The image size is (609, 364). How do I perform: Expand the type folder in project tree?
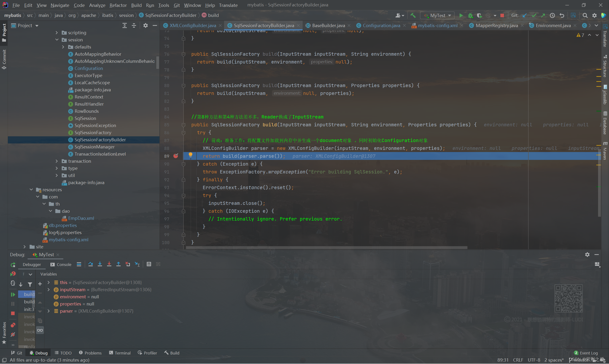point(57,168)
